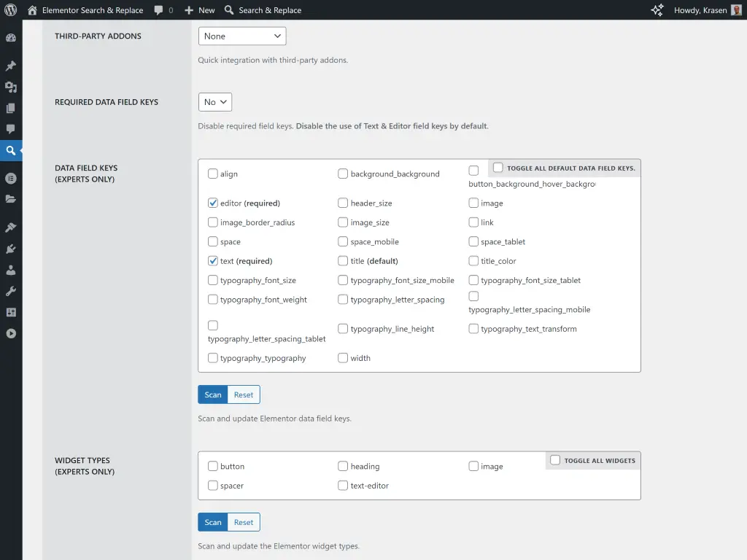This screenshot has height=560, width=747.
Task: Click Reset under the widget types section
Action: 243,522
